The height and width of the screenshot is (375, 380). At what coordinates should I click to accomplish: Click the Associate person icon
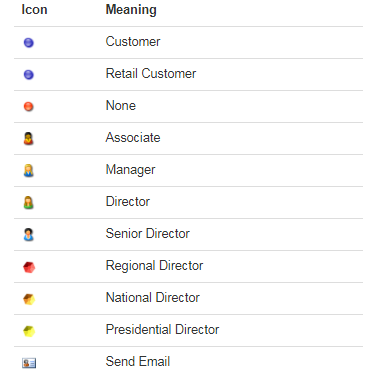coord(29,138)
